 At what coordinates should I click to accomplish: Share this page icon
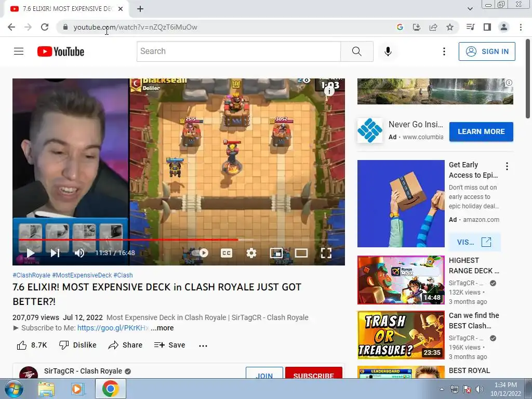pos(433,27)
